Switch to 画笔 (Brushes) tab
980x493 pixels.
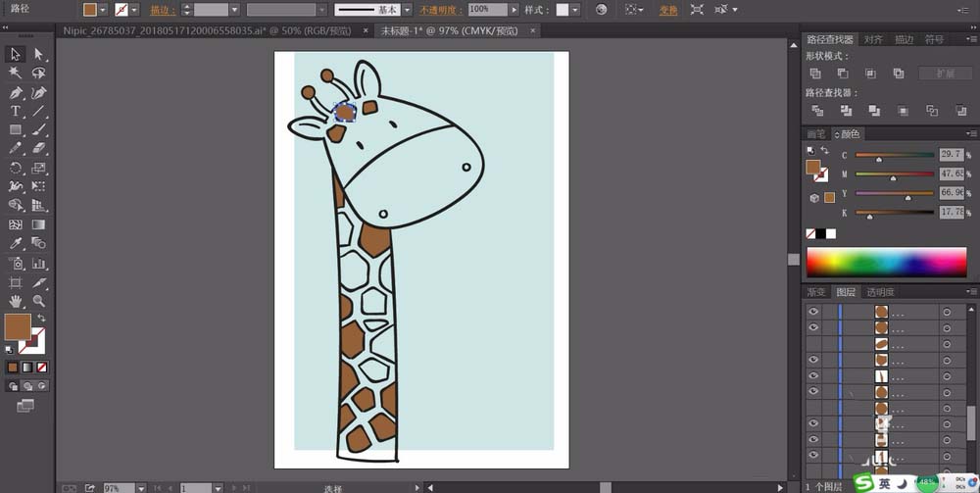tap(816, 133)
